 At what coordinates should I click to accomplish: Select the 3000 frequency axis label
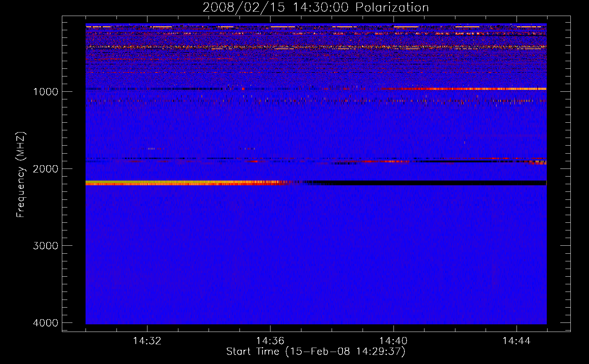pos(46,246)
